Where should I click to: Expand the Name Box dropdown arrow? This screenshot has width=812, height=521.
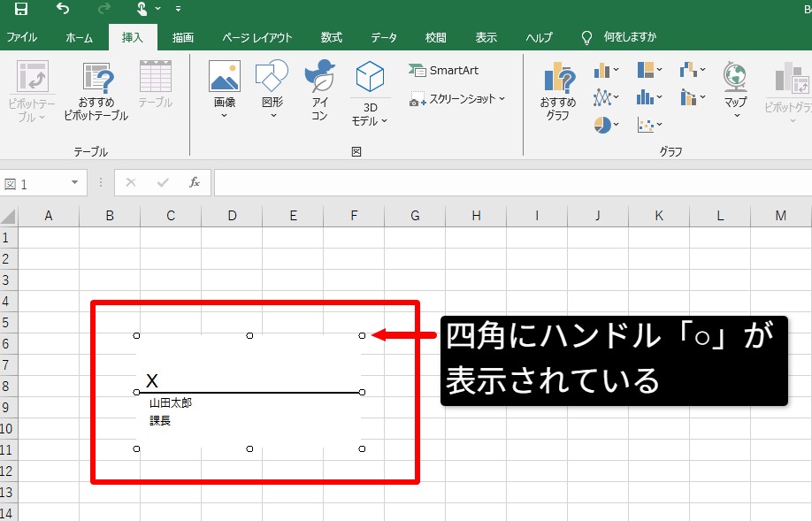click(x=74, y=183)
